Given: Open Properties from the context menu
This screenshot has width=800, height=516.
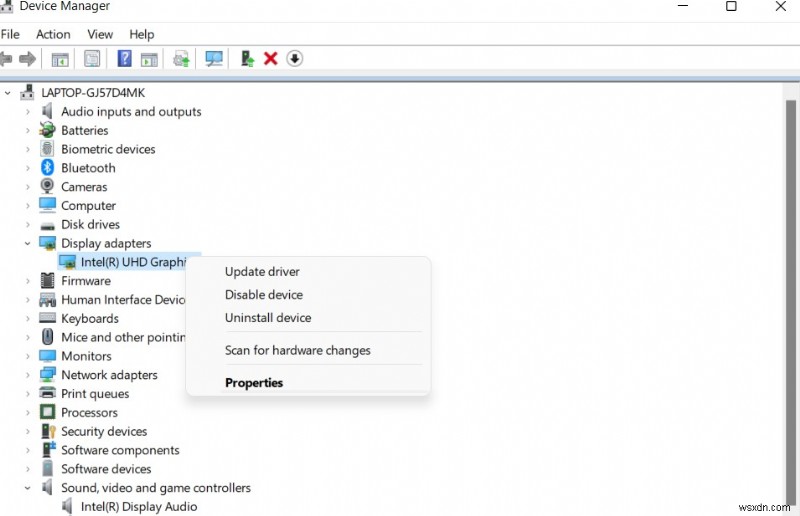Looking at the screenshot, I should point(254,383).
